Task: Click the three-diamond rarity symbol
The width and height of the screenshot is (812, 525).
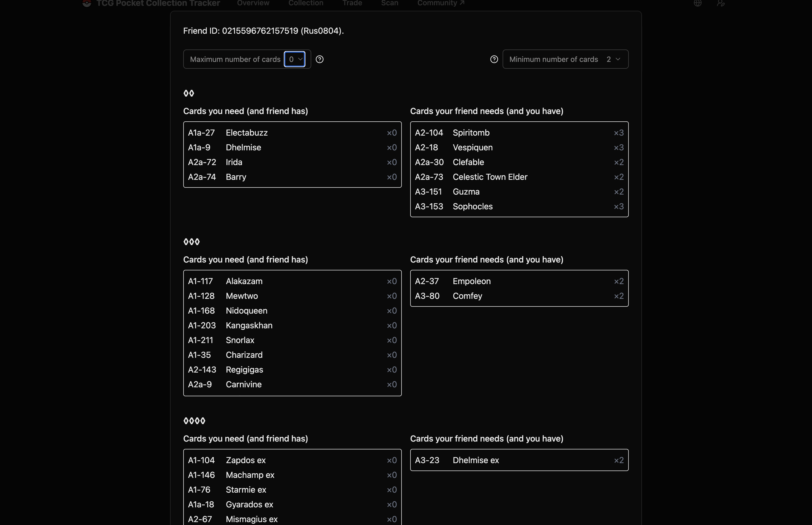Action: click(191, 242)
